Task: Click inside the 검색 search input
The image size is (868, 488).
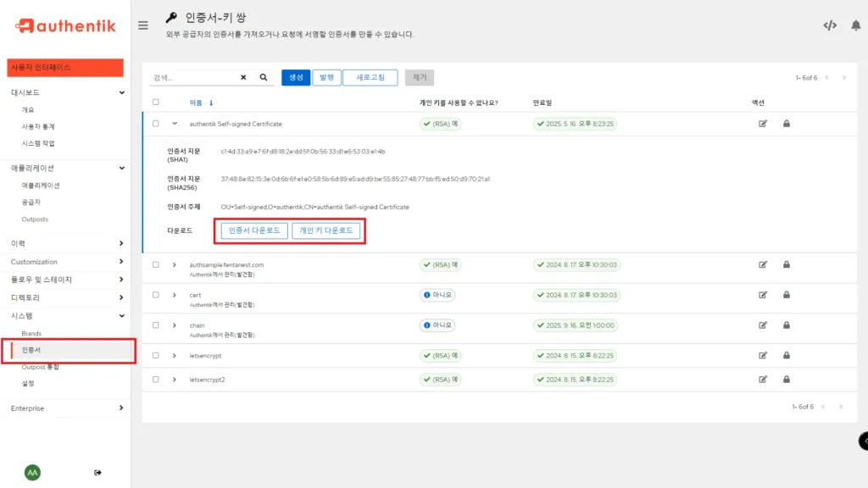Action: 195,77
